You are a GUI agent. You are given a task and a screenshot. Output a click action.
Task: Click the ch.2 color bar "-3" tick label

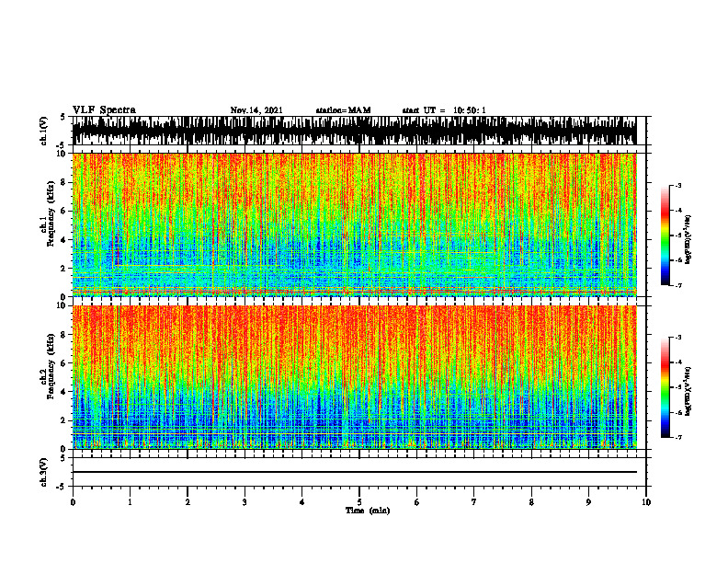point(678,338)
